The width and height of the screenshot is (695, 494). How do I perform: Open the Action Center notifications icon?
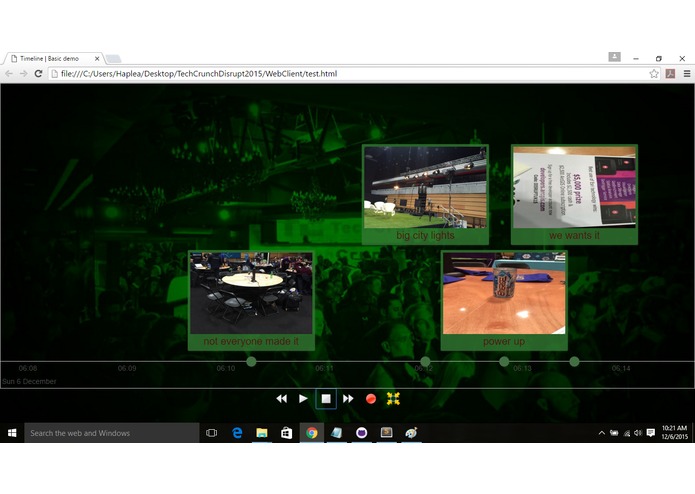(x=651, y=433)
